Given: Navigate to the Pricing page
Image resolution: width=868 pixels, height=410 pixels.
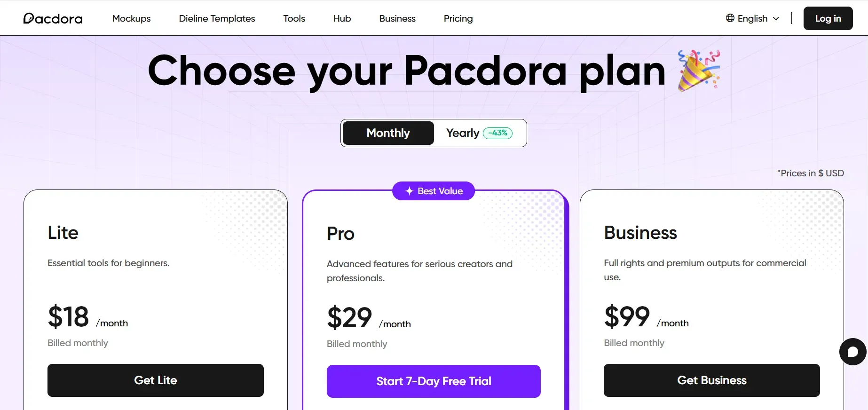Looking at the screenshot, I should pos(458,18).
